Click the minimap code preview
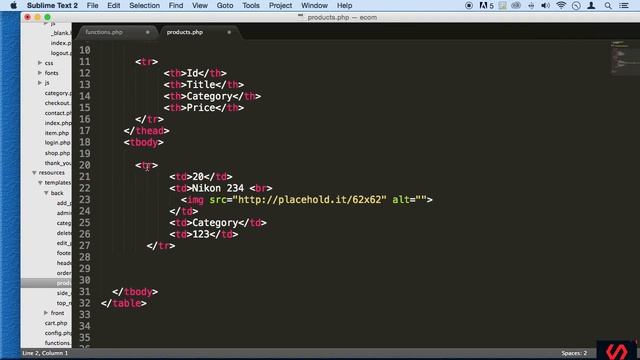This screenshot has width=640, height=360. [x=624, y=57]
